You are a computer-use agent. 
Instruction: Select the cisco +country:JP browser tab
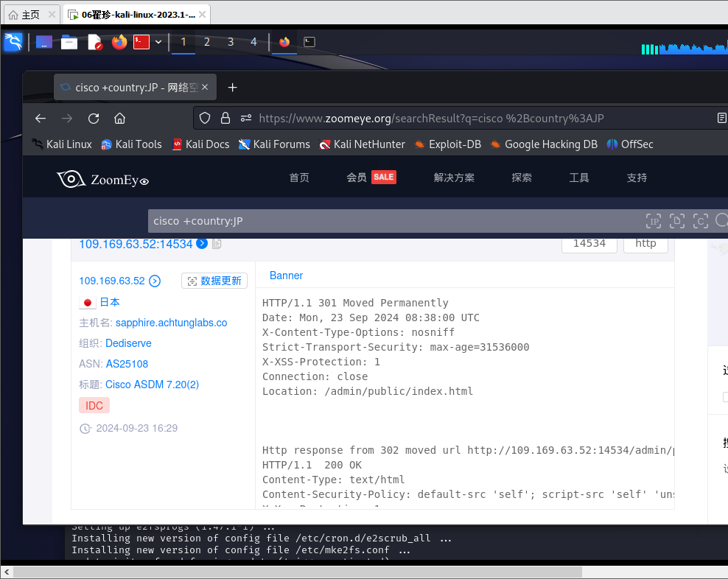135,87
